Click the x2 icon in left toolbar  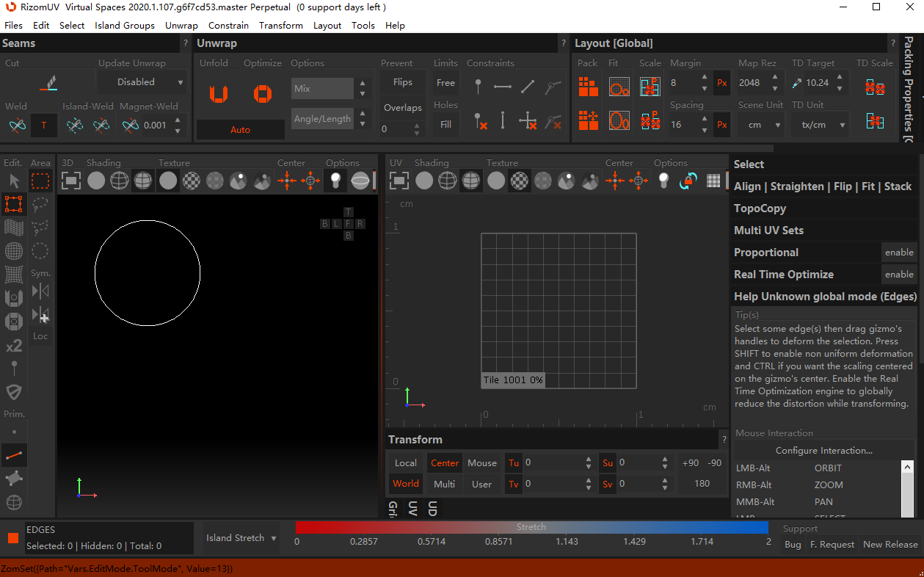14,346
